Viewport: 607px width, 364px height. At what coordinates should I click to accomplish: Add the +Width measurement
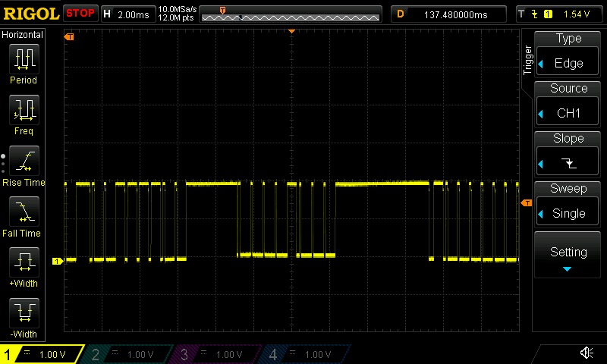pyautogui.click(x=23, y=268)
